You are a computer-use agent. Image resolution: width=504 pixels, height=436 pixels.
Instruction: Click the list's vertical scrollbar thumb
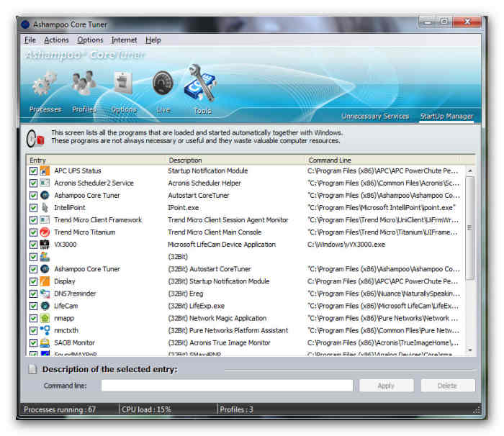click(x=470, y=228)
